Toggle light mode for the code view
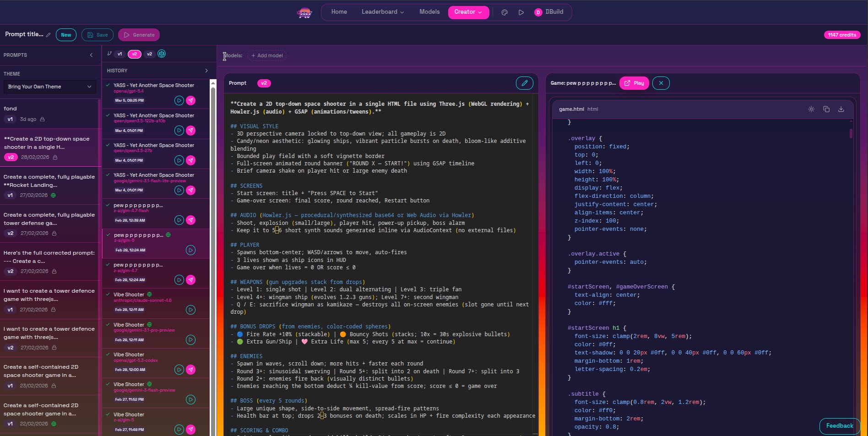This screenshot has height=436, width=868. point(811,109)
